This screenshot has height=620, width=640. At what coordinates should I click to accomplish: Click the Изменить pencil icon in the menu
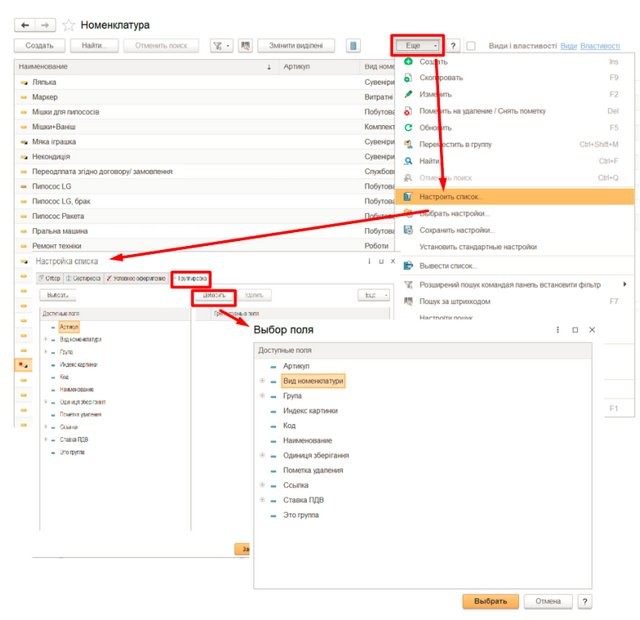[408, 95]
